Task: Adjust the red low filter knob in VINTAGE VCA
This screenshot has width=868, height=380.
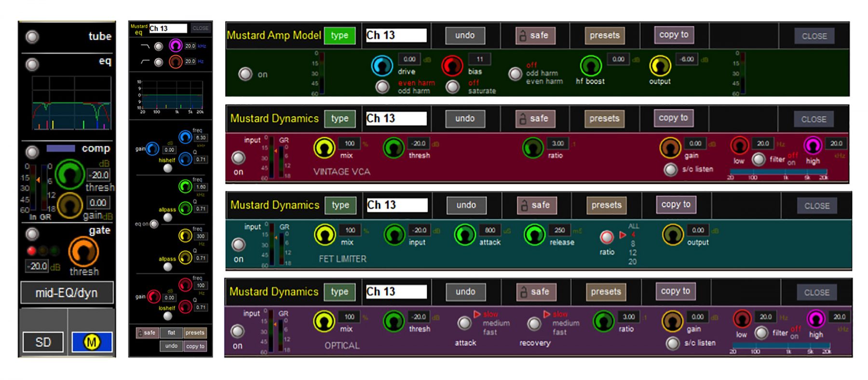Action: 739,145
